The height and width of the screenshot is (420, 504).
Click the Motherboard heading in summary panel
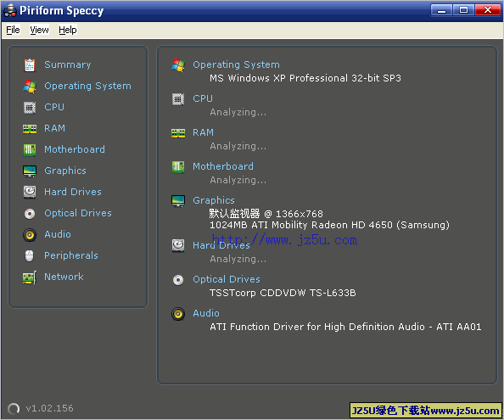(x=223, y=166)
